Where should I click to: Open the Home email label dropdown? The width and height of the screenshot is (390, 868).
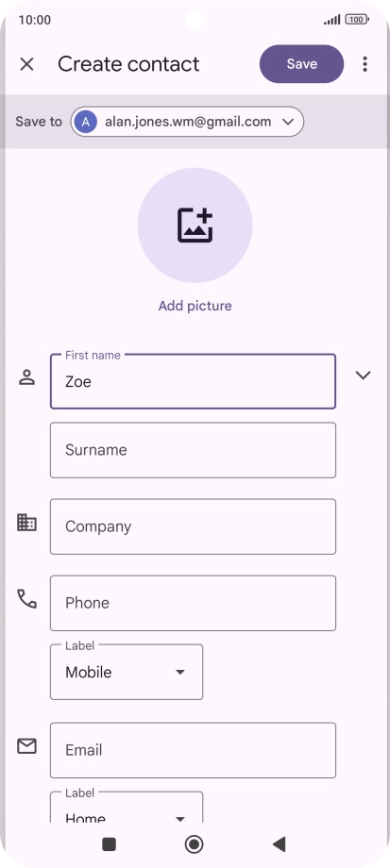pos(127,807)
